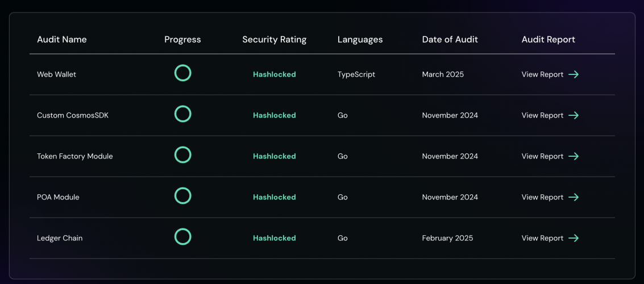Image resolution: width=644 pixels, height=284 pixels.
Task: Click the Progress column header
Action: point(182,40)
